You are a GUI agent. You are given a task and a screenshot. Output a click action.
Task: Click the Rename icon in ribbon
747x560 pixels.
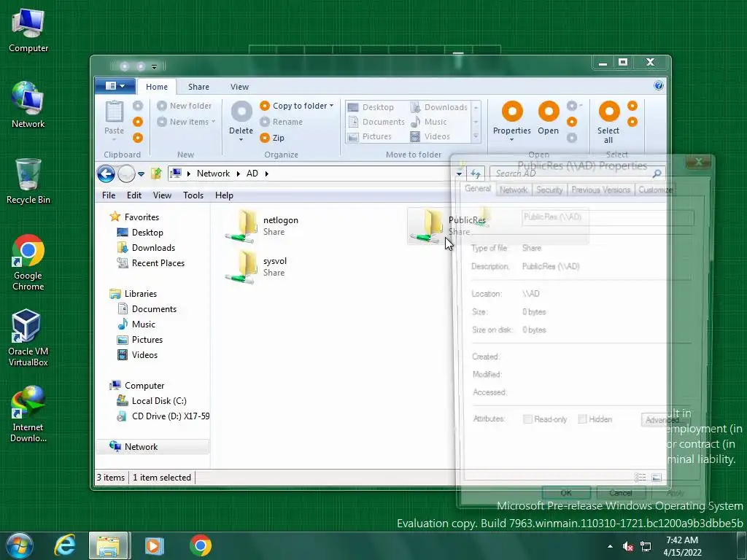pos(265,122)
